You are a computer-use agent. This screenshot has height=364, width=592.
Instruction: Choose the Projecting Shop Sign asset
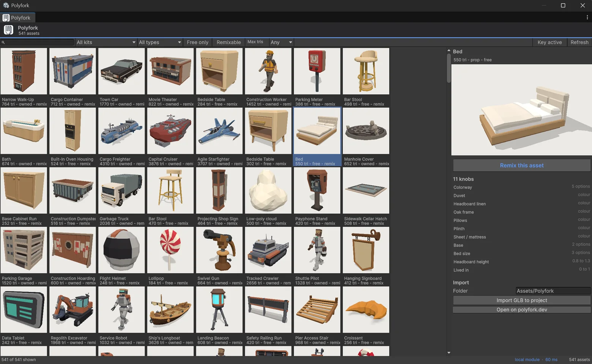pos(219,190)
